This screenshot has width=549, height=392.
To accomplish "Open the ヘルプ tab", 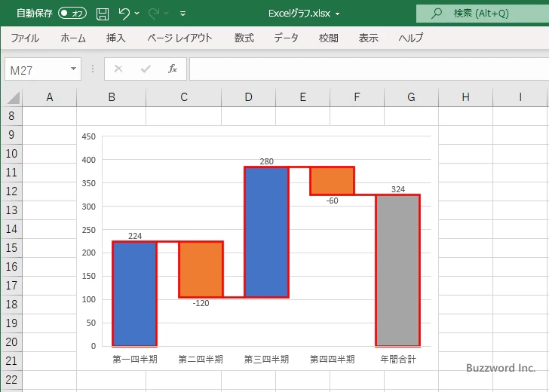I will pyautogui.click(x=411, y=38).
